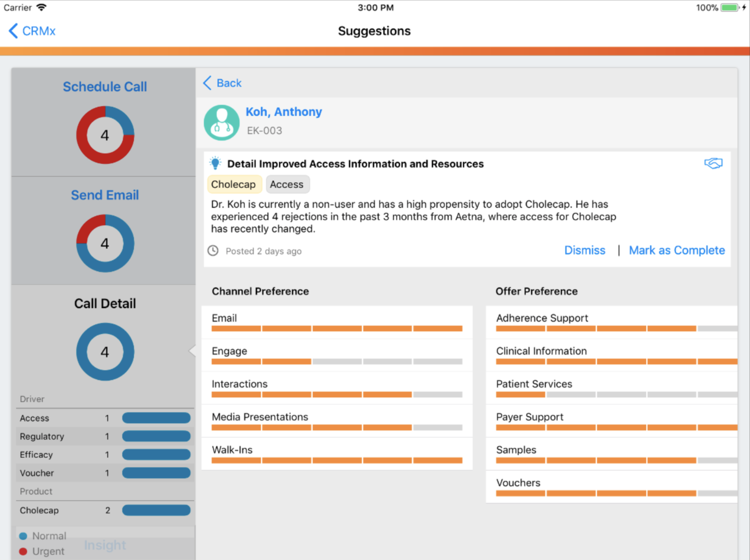Select the Schedule Call tab
This screenshot has height=560, width=750.
(x=105, y=87)
